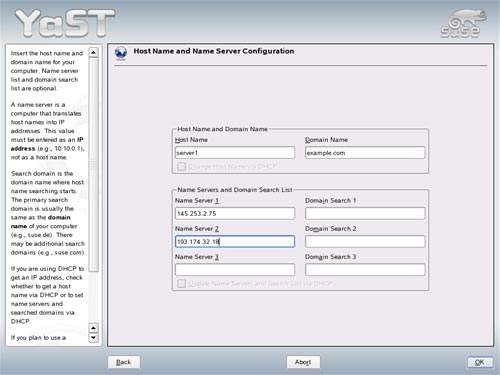Image resolution: width=500 pixels, height=375 pixels.
Task: Go back with the Back button
Action: coord(124,362)
